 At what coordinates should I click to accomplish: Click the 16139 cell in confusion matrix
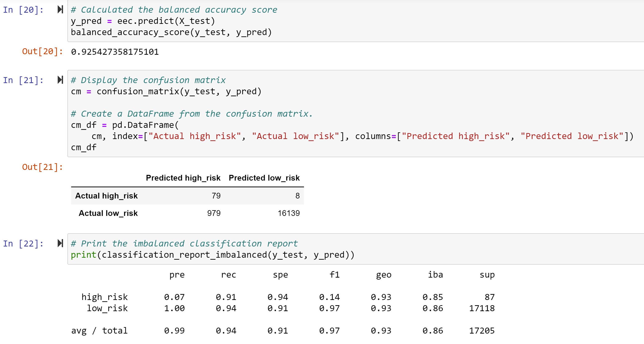pyautogui.click(x=289, y=213)
